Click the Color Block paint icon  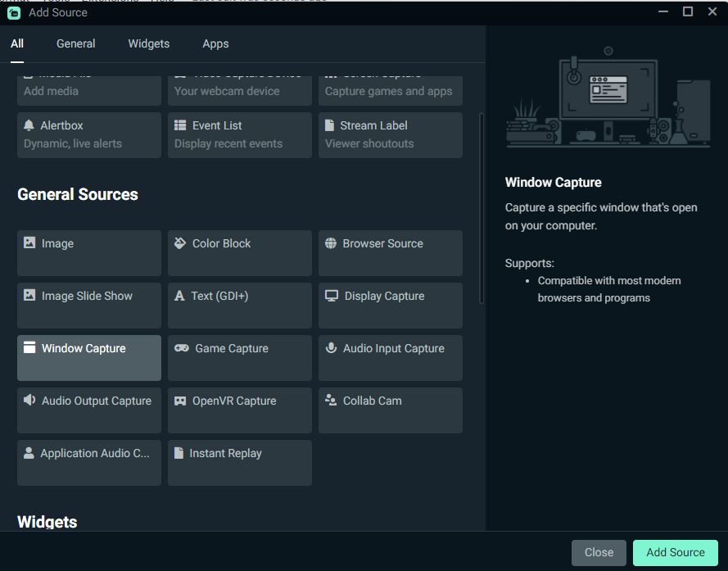click(x=180, y=243)
